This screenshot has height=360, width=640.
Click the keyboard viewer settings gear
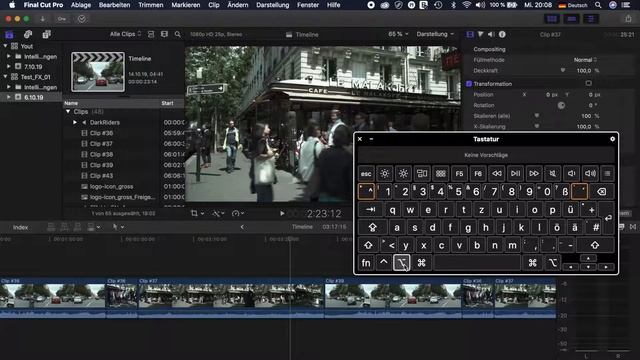(612, 139)
